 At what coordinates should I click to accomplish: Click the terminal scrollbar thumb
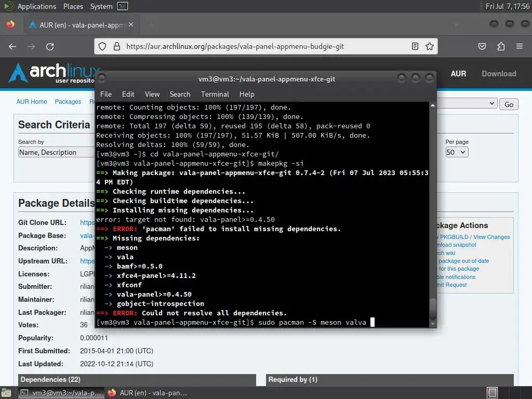tap(433, 309)
